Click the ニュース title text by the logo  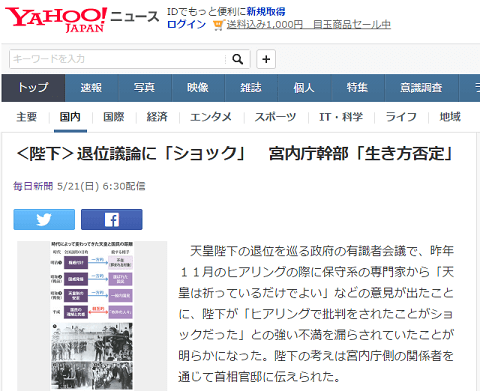135,16
